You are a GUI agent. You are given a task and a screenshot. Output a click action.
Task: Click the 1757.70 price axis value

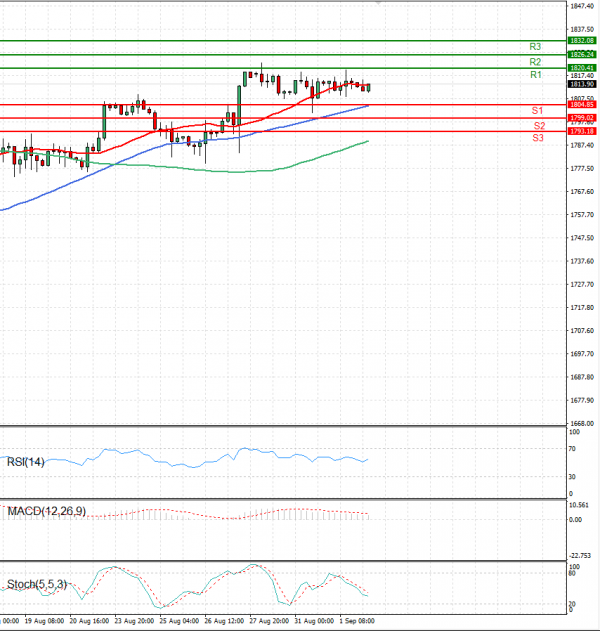(x=582, y=215)
